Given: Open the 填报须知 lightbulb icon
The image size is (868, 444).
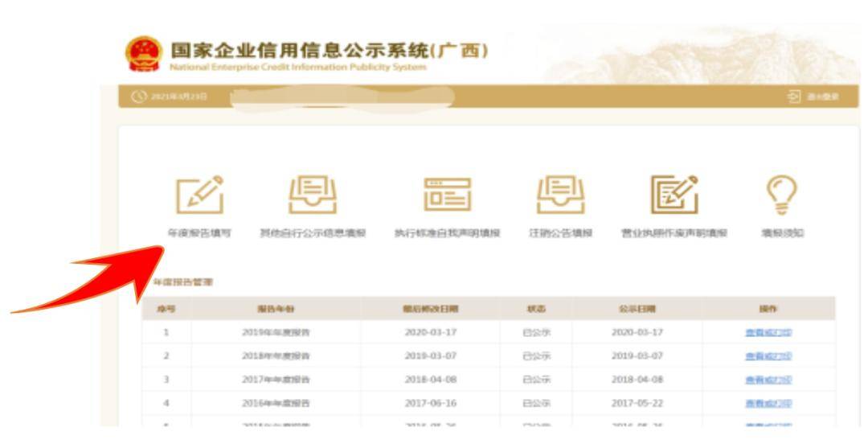Looking at the screenshot, I should 782,195.
